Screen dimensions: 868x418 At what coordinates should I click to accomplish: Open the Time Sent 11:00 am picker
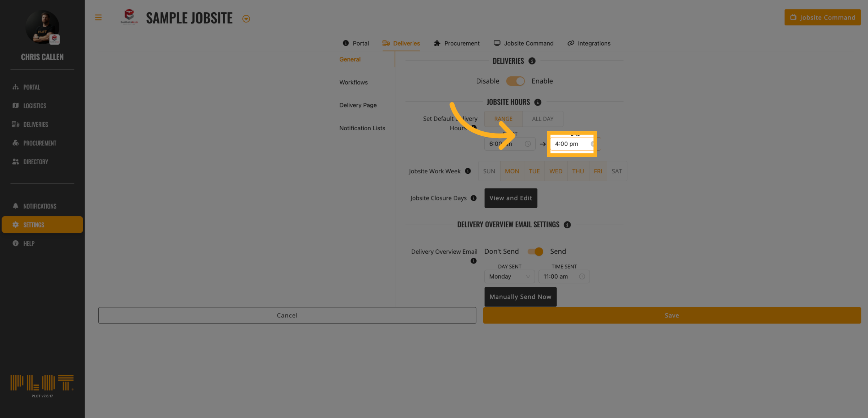tap(563, 276)
